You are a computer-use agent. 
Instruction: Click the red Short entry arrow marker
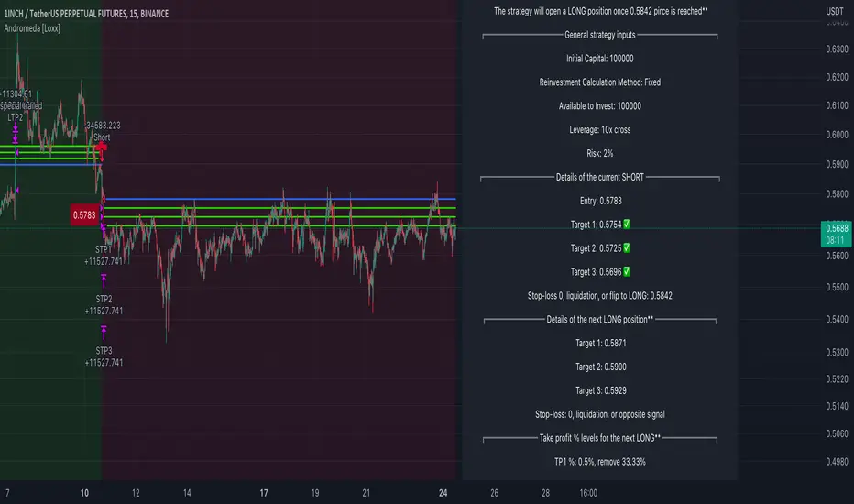coord(99,147)
